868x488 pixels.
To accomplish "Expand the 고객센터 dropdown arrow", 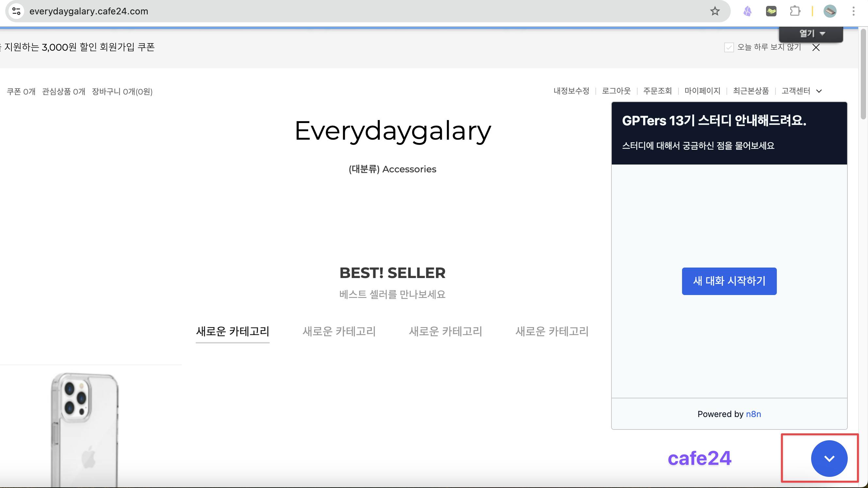I will pyautogui.click(x=819, y=91).
